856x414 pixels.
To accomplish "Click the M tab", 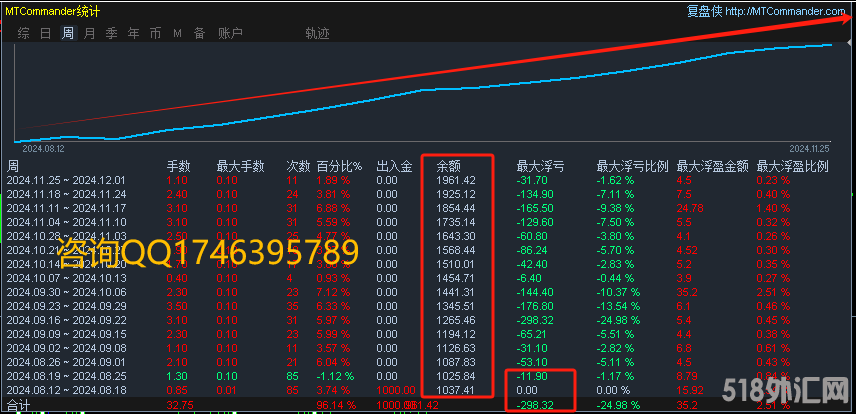I will [177, 33].
